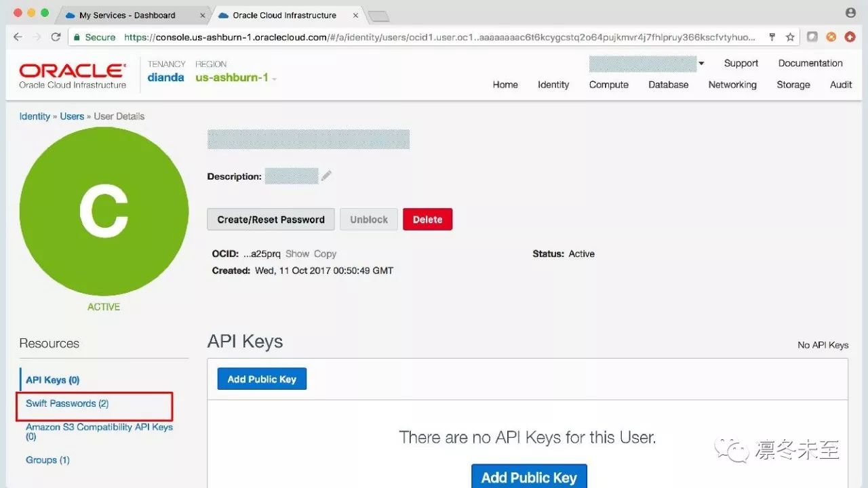Click the 'User Details' breadcrumb text
Viewport: 868px width, 488px height.
(x=119, y=117)
